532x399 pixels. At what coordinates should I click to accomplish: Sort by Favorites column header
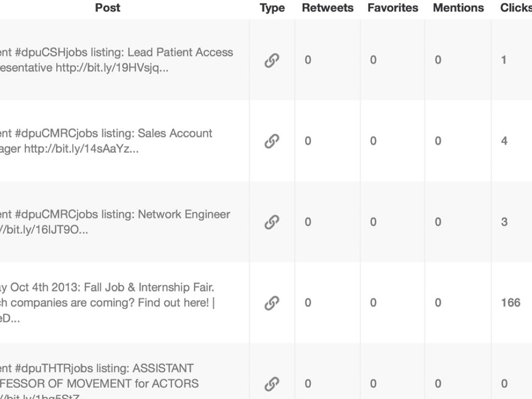tap(393, 8)
